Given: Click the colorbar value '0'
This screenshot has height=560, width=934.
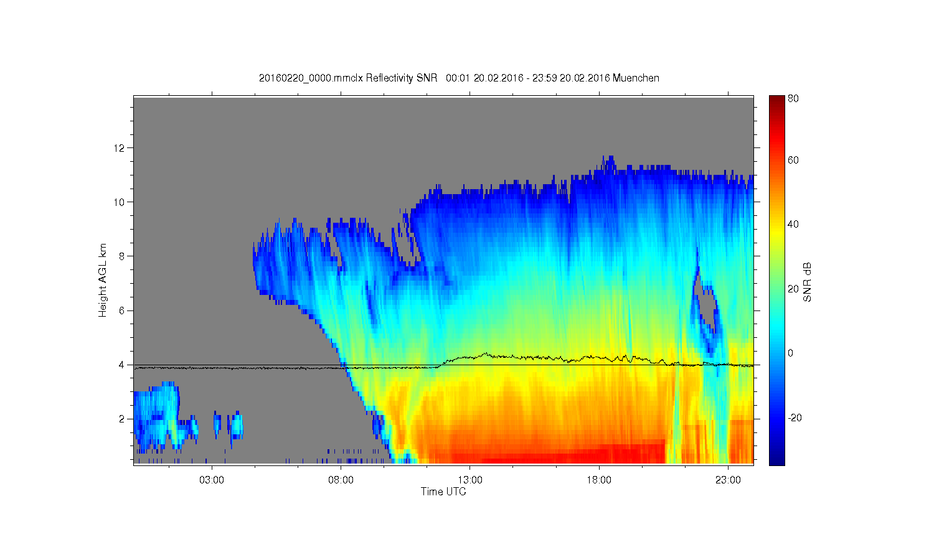Looking at the screenshot, I should 790,353.
